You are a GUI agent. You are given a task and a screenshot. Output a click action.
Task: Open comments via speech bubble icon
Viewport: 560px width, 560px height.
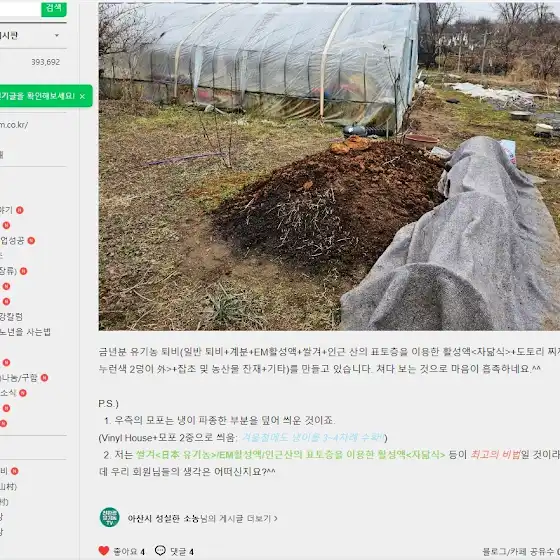160,550
